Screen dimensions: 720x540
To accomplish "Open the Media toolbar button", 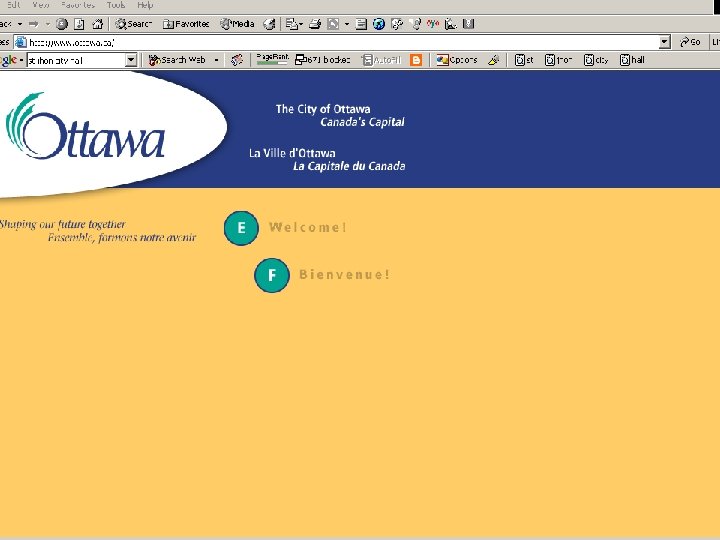I will (237, 24).
